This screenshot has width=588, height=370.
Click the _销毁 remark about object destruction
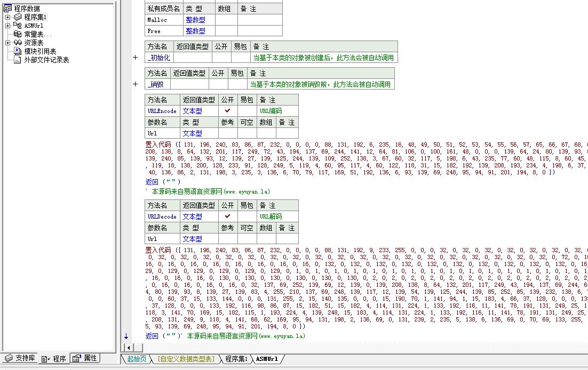coord(321,84)
